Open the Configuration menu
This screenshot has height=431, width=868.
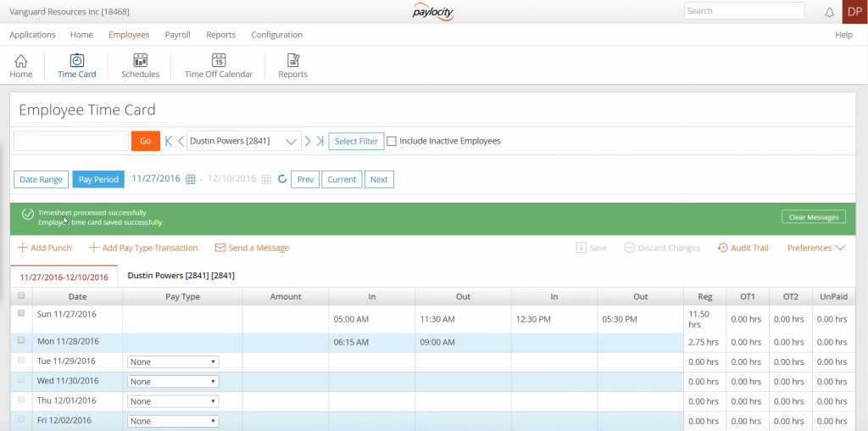click(276, 35)
